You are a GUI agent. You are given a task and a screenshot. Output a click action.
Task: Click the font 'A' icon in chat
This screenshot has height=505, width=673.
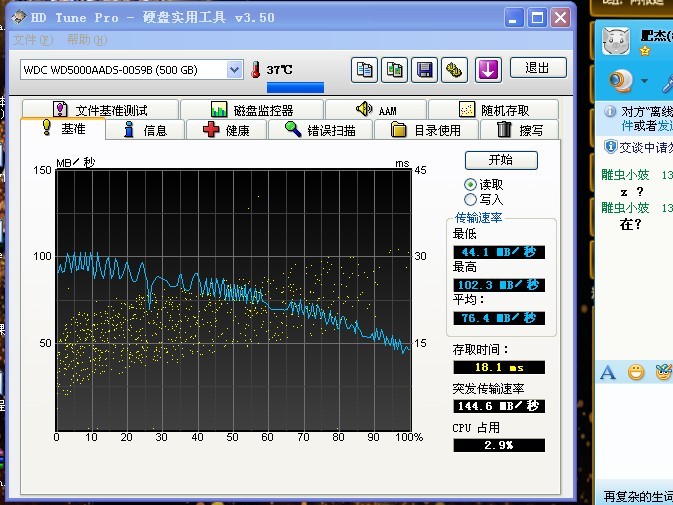click(608, 373)
